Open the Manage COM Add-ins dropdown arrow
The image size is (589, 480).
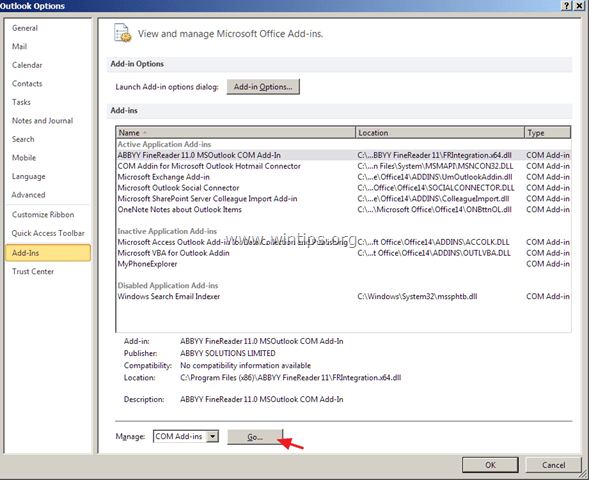(x=213, y=436)
